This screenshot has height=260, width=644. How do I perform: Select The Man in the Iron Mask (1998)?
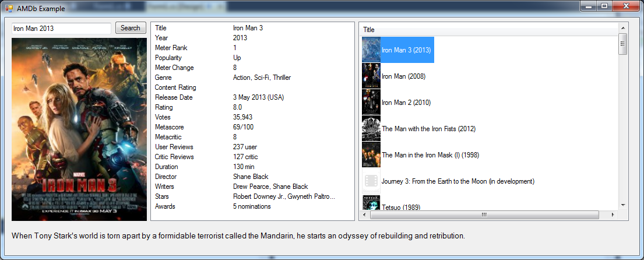(x=431, y=155)
